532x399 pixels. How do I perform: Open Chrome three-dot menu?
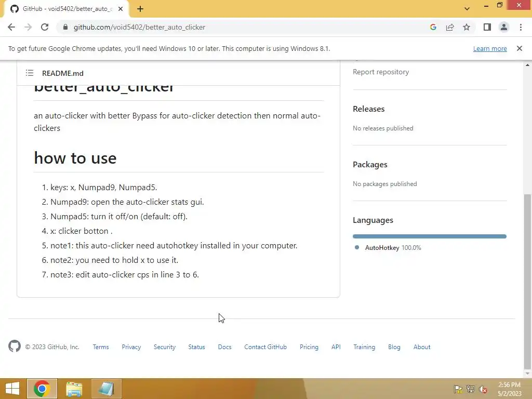pyautogui.click(x=521, y=27)
